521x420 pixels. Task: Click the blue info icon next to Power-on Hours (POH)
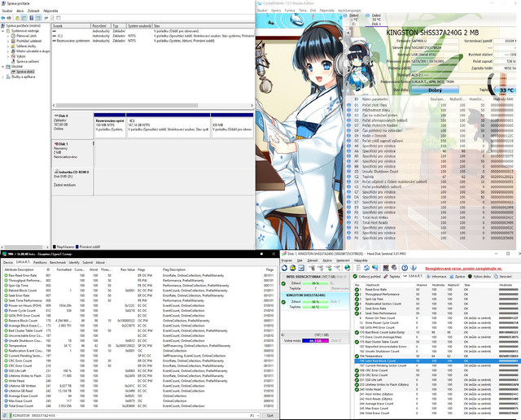(6, 305)
